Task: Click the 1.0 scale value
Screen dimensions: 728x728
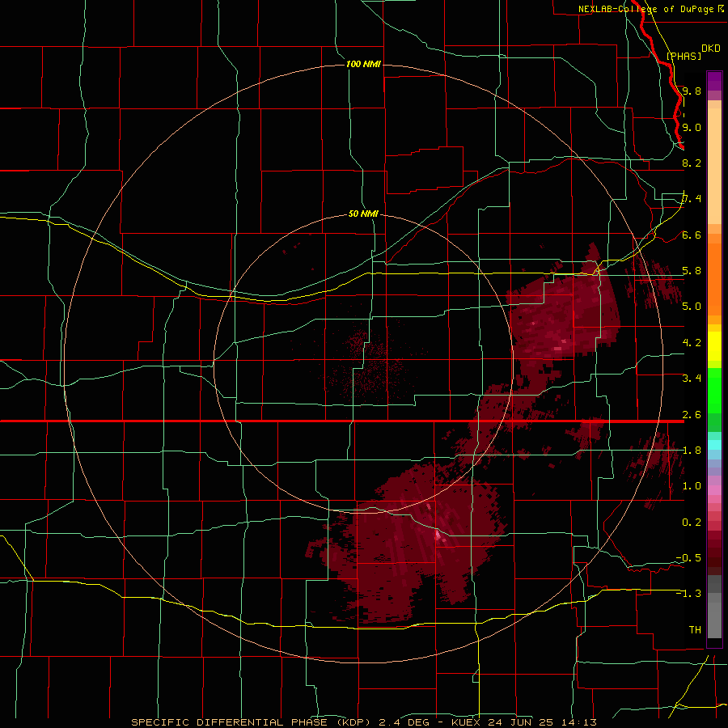Action: coord(692,486)
